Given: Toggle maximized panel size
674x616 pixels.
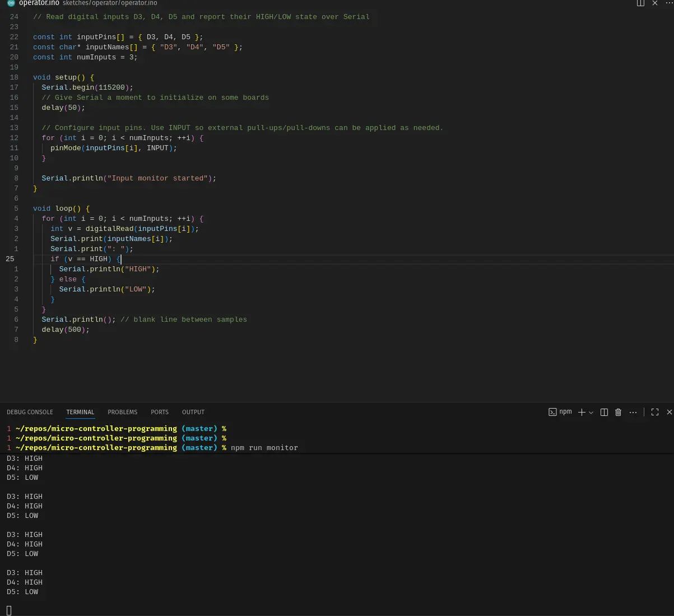Looking at the screenshot, I should (655, 412).
